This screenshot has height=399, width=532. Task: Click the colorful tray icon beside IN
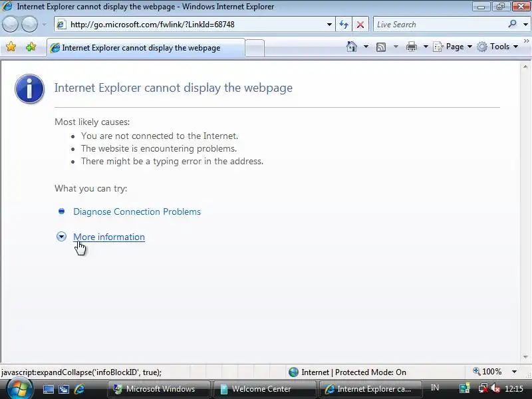pyautogui.click(x=464, y=388)
